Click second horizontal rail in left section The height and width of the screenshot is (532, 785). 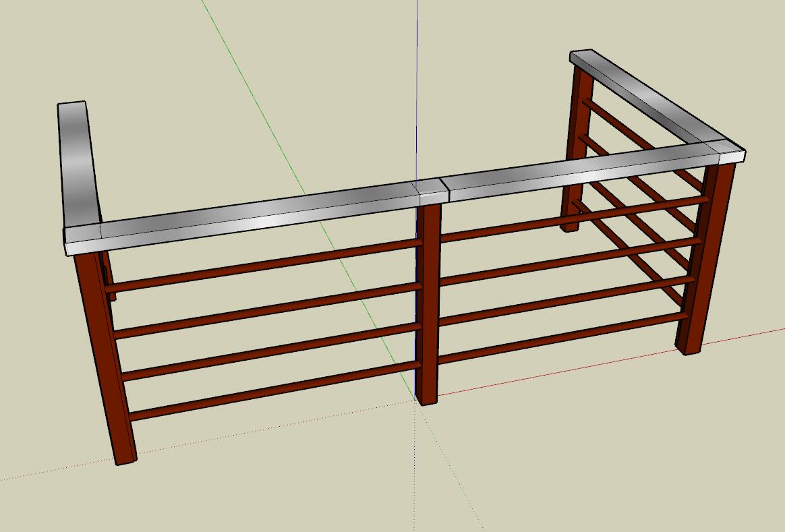click(270, 307)
